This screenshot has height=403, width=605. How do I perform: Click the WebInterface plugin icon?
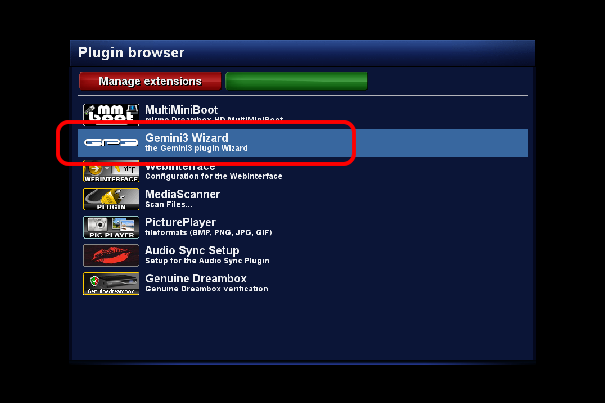pyautogui.click(x=111, y=171)
